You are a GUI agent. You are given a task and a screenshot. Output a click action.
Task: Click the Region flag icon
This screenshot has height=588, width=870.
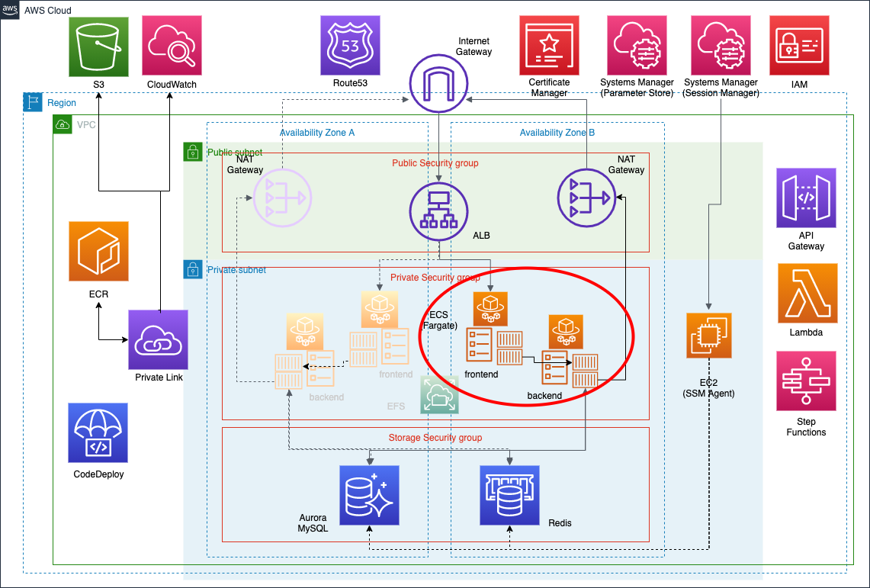point(33,103)
